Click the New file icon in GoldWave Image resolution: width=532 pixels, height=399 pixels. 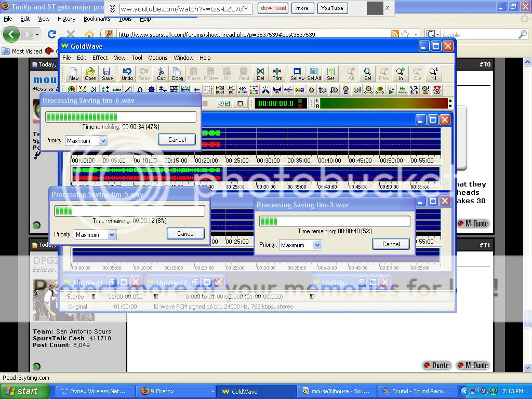pos(74,74)
